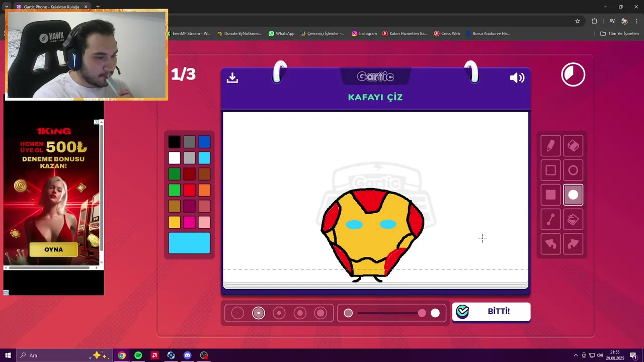Choose the filled rectangle tool
This screenshot has width=644, height=362.
pos(550,195)
